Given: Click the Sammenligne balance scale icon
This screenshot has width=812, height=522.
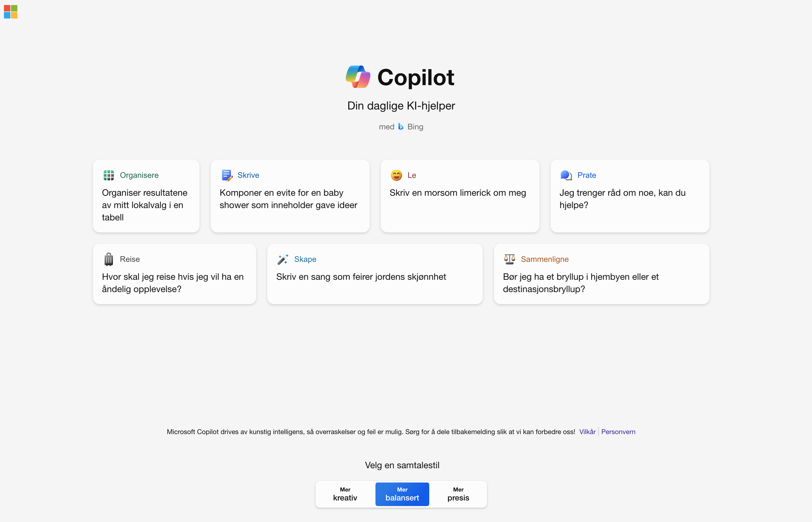Looking at the screenshot, I should coord(510,259).
